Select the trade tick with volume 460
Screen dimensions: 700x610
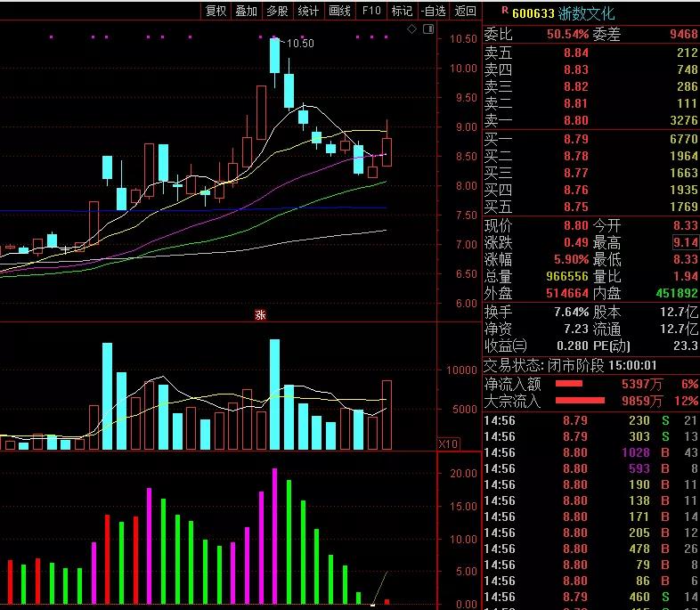(x=591, y=597)
